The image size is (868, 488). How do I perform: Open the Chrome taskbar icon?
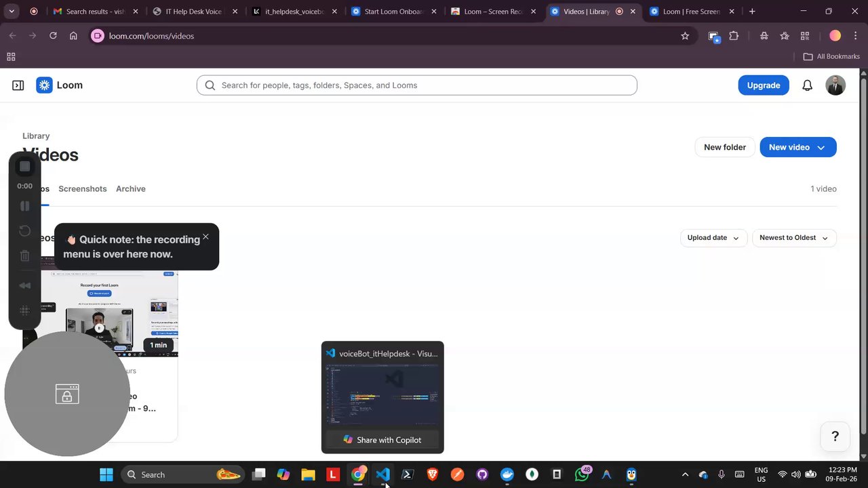pyautogui.click(x=358, y=474)
